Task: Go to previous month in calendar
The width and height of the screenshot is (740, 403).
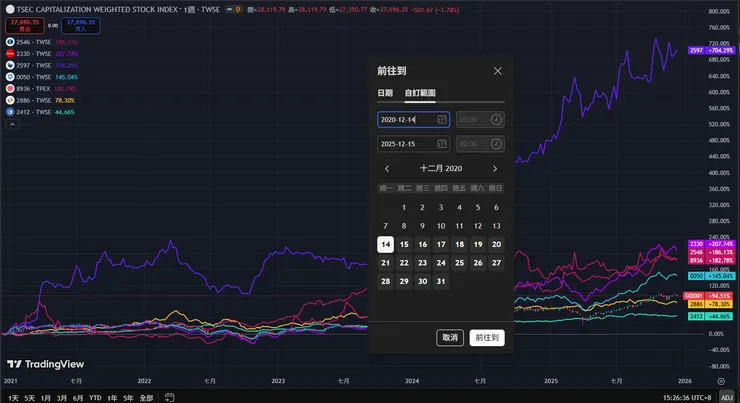Action: coord(387,168)
